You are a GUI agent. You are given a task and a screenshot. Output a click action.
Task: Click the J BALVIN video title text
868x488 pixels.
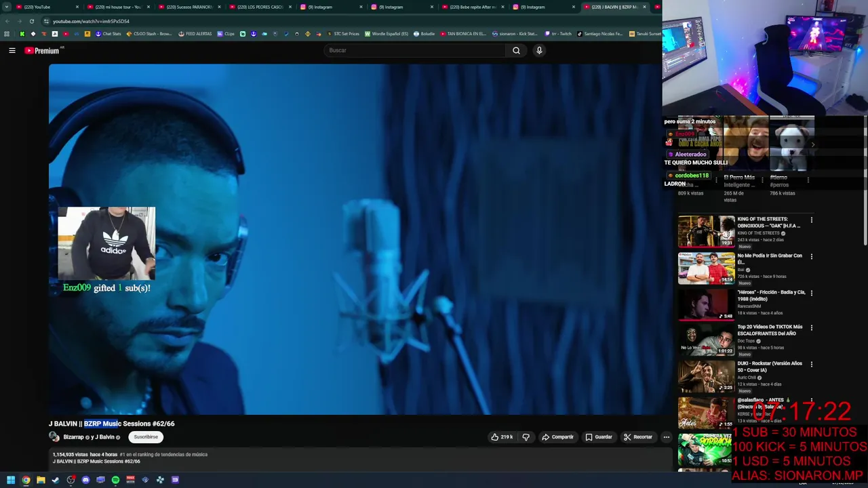coord(111,424)
